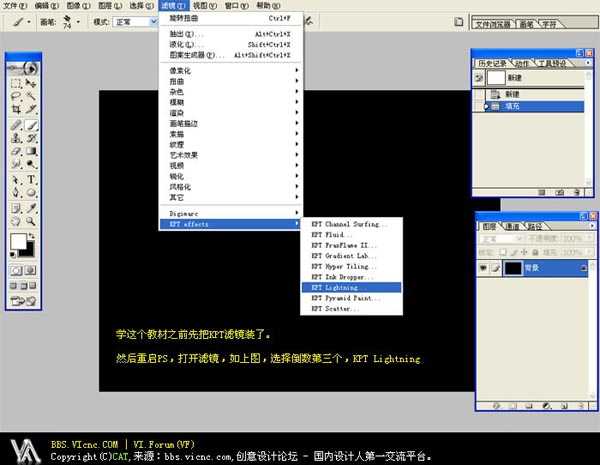
Task: Select the Gradient tool
Action: click(31, 151)
